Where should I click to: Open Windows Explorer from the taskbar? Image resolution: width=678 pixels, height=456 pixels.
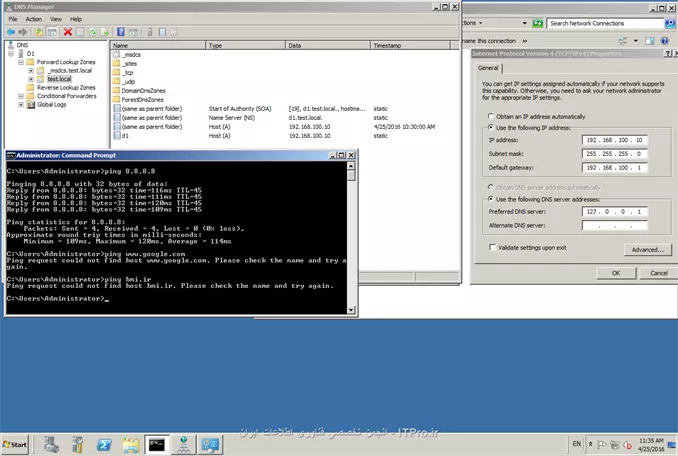click(130, 444)
